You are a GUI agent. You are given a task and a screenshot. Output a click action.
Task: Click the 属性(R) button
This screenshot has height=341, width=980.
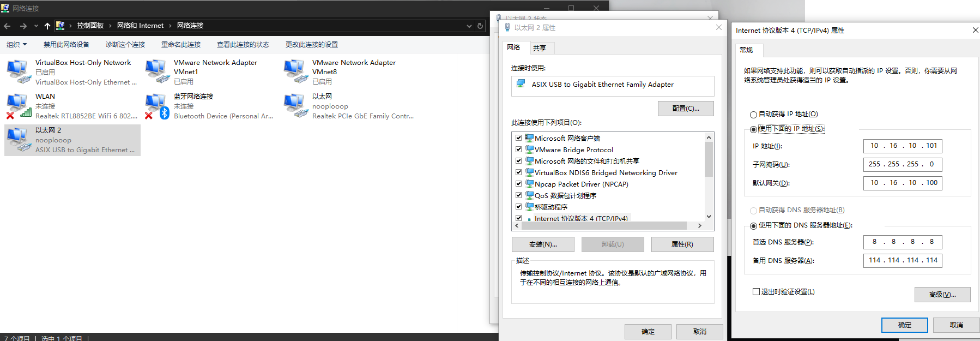682,244
